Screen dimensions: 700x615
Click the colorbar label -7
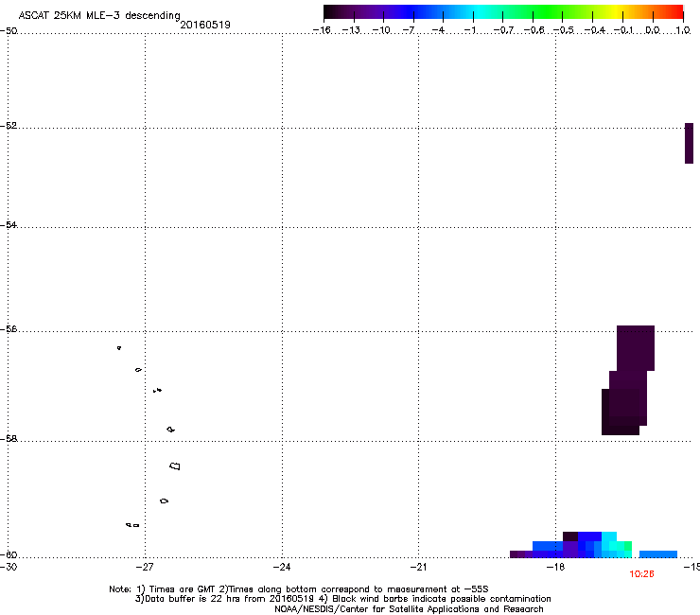click(x=409, y=30)
